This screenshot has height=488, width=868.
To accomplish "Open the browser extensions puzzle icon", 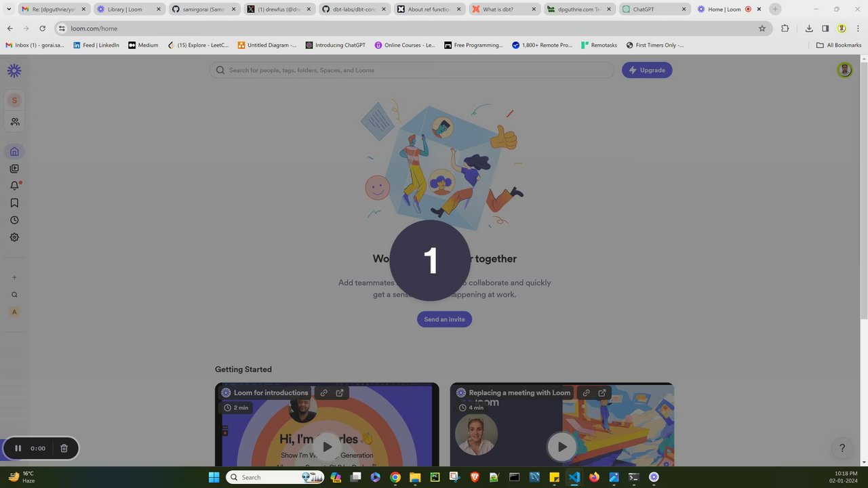I will [785, 28].
